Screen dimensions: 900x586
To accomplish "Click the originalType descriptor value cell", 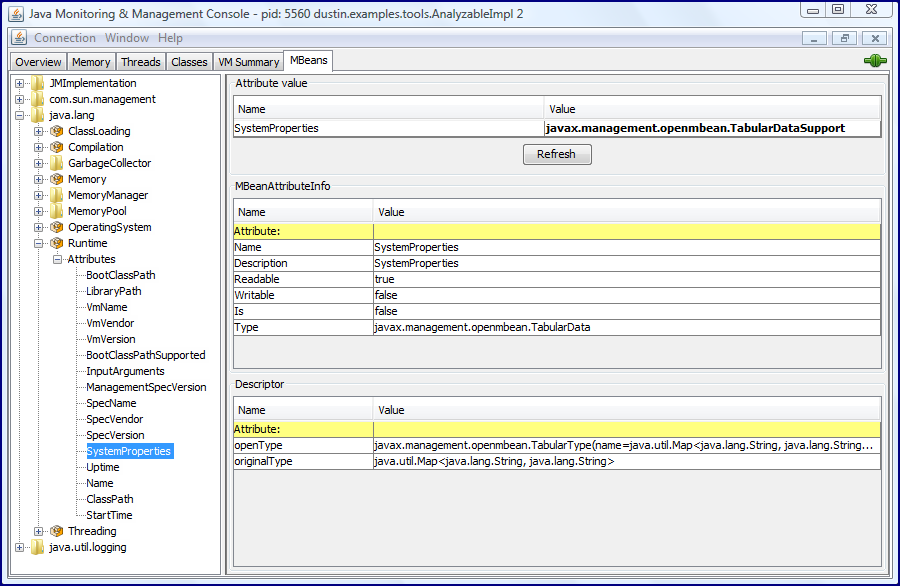I will click(626, 461).
